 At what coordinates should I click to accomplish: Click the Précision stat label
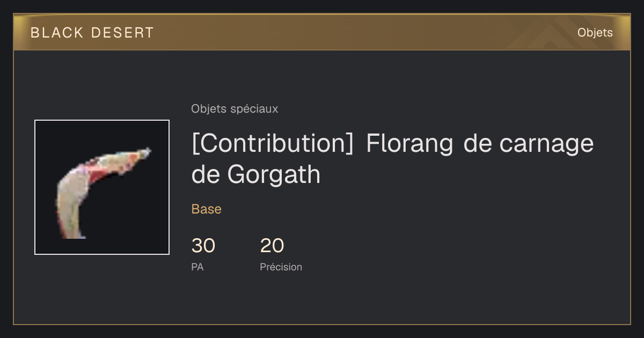tap(281, 267)
